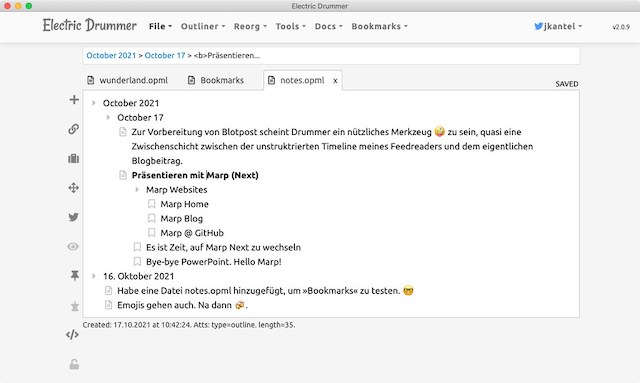Screen dimensions: 640x383
Task: Click file icon on wunderland.opml tab
Action: 91,80
